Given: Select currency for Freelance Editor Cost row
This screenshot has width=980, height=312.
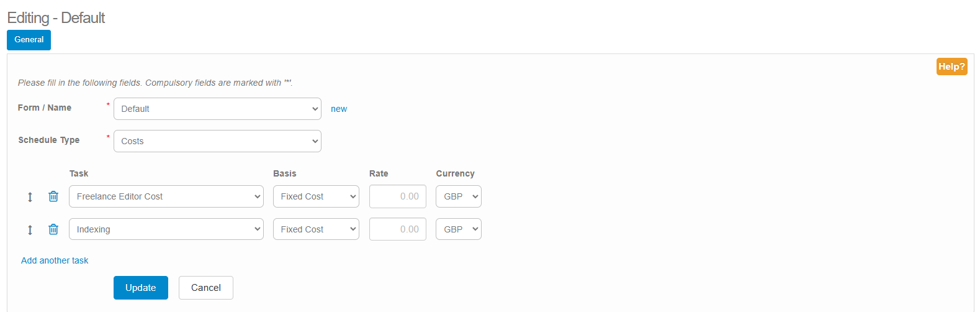Looking at the screenshot, I should tap(458, 196).
